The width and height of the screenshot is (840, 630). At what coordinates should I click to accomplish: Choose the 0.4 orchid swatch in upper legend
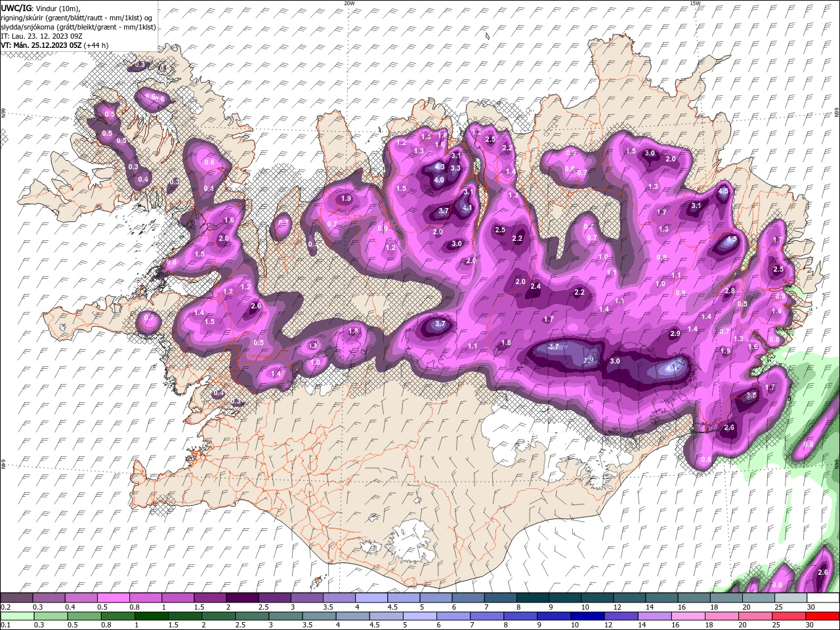[82, 598]
